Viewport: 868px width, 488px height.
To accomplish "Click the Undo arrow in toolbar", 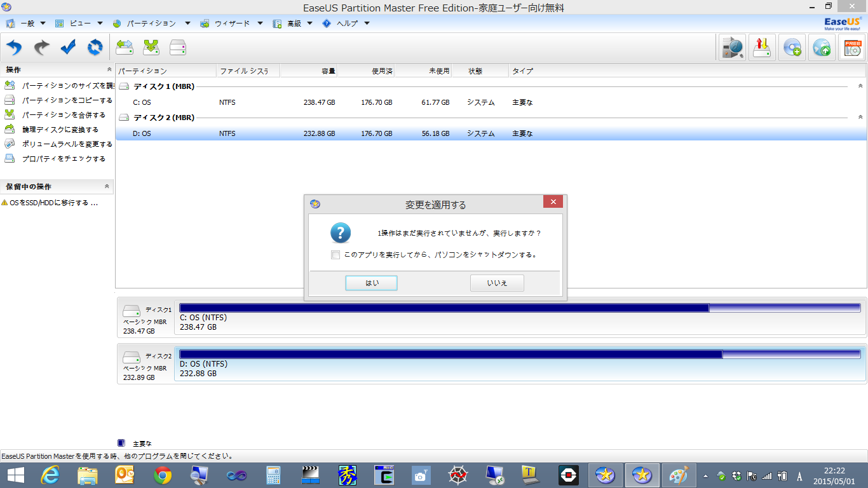I will (x=14, y=47).
